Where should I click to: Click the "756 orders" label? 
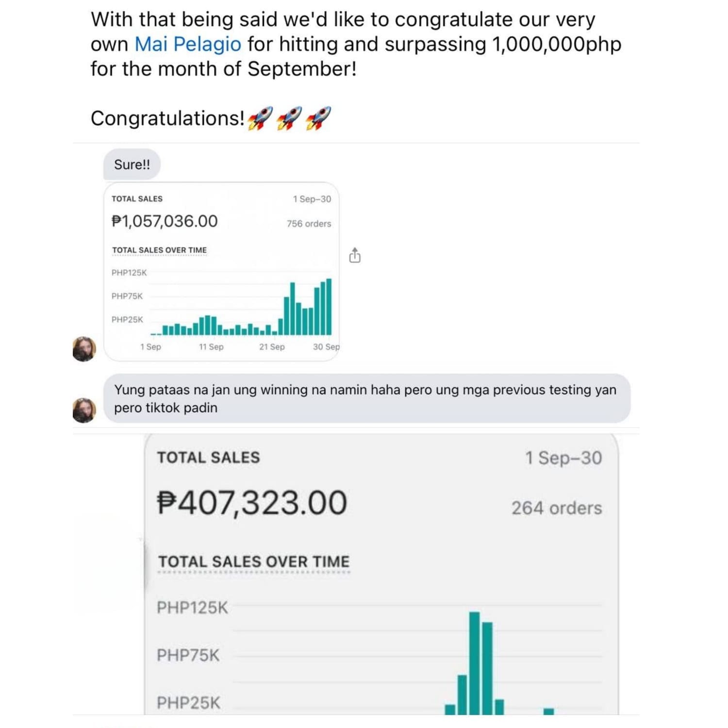point(309,224)
